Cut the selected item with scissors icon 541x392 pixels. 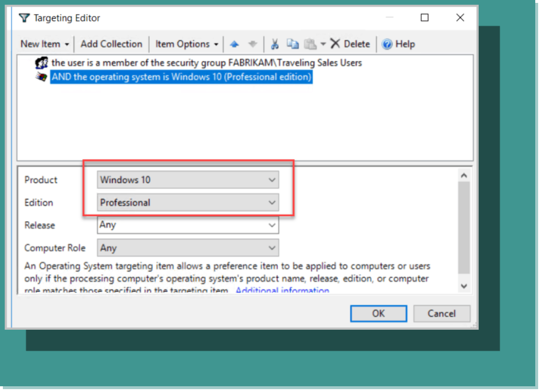point(275,44)
